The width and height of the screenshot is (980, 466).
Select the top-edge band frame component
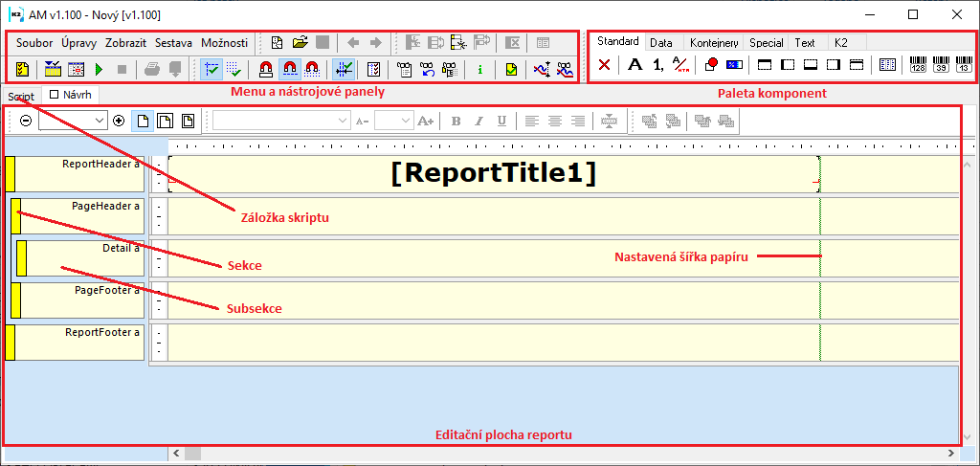point(765,64)
